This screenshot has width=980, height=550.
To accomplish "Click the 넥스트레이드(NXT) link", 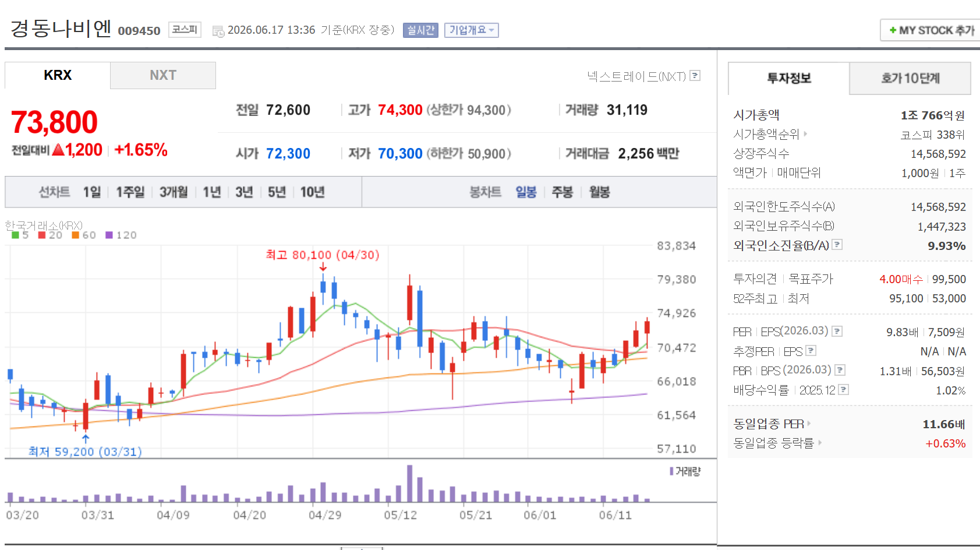I will pyautogui.click(x=636, y=76).
